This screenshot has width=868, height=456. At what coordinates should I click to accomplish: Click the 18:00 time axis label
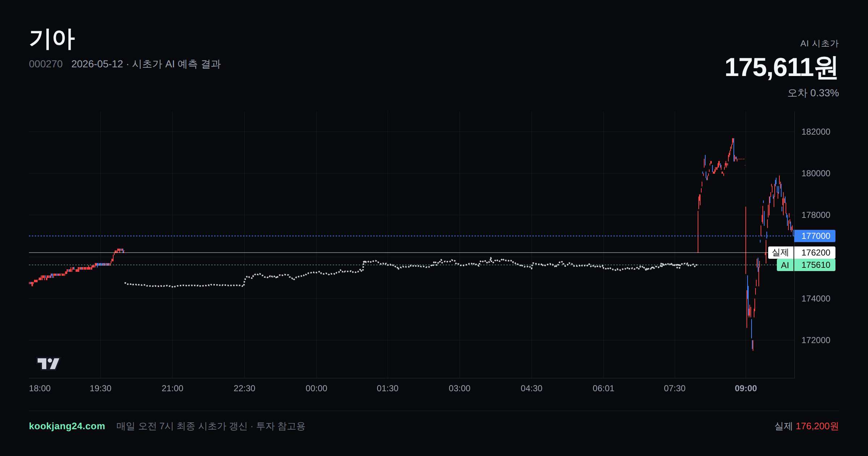[40, 388]
